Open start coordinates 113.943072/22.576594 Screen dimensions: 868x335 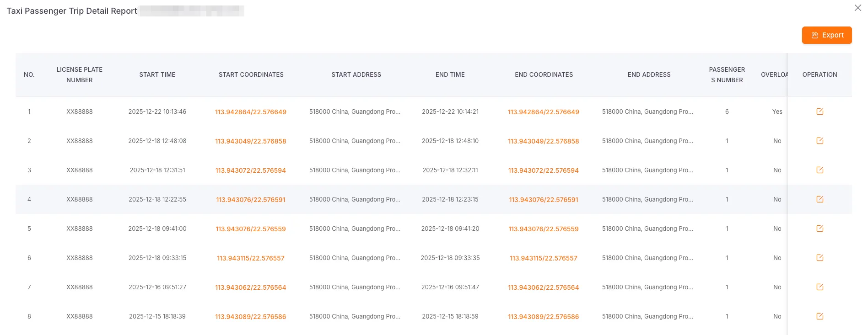tap(251, 170)
